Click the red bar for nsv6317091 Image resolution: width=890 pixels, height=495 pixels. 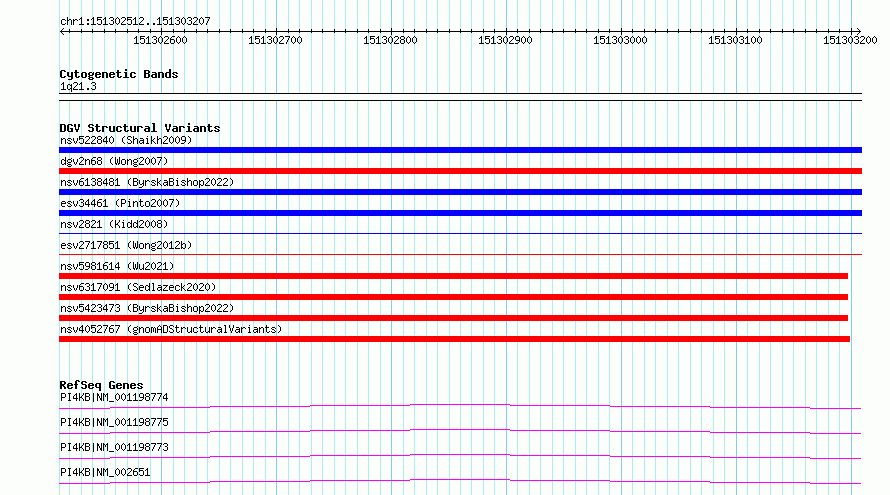coord(454,297)
